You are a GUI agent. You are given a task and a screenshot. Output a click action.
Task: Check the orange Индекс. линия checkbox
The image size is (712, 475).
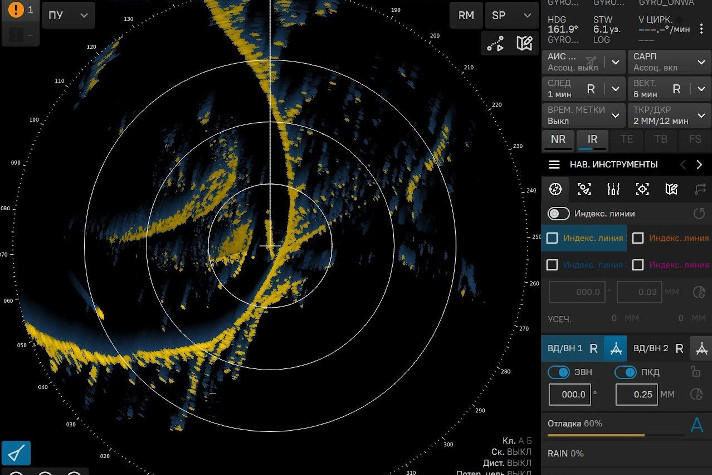pyautogui.click(x=638, y=238)
